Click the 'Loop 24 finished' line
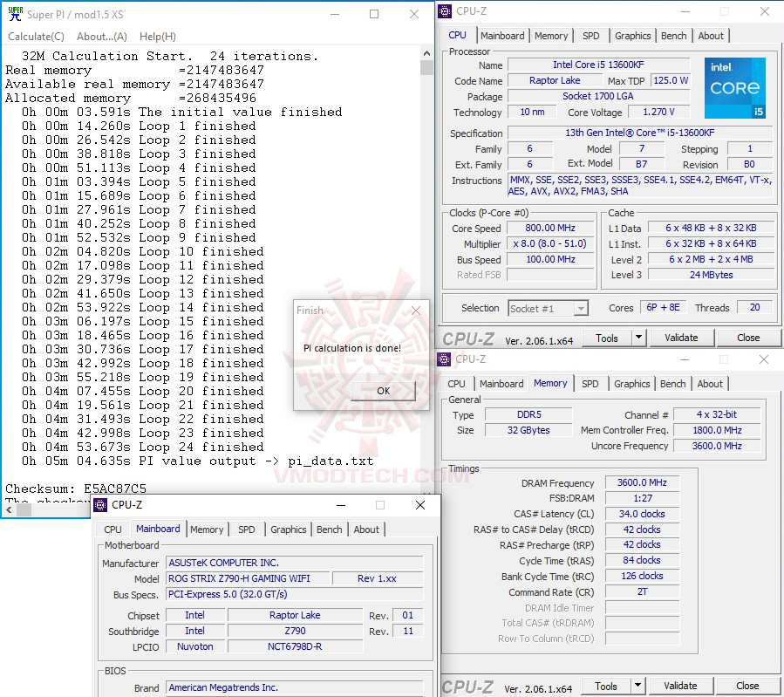 [x=142, y=447]
